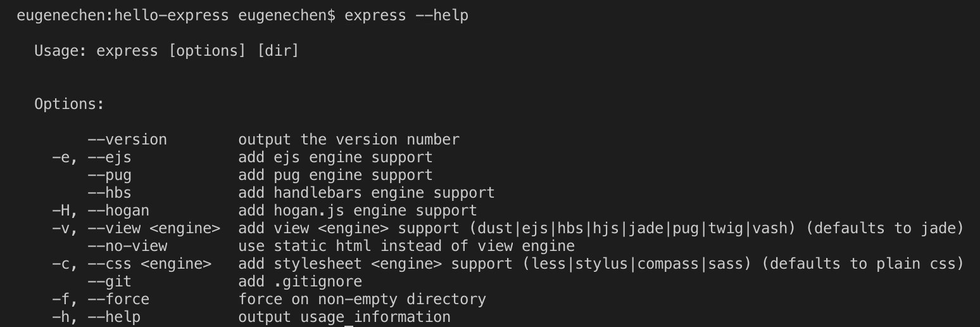Click the '-H, --hogan' option
980x327 pixels.
[x=100, y=210]
